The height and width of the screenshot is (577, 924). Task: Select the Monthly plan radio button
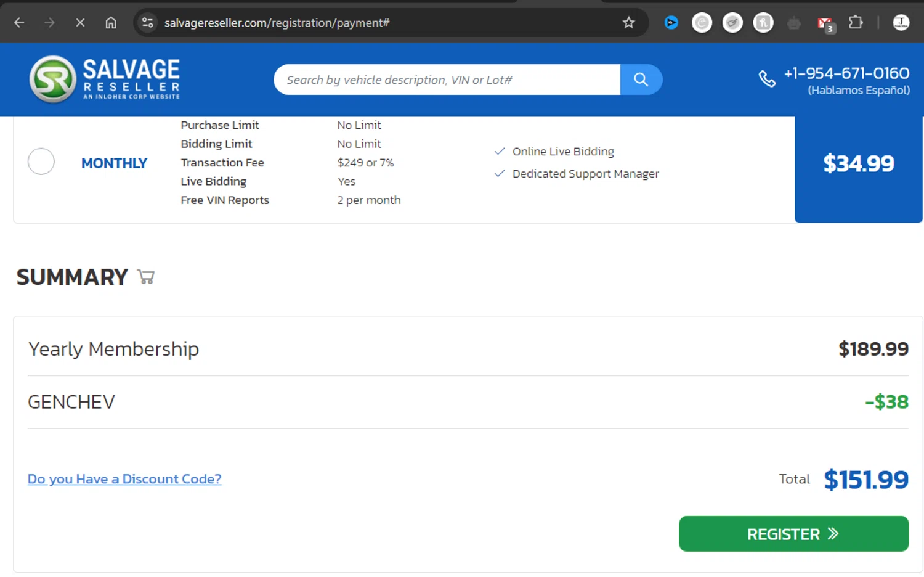tap(41, 162)
